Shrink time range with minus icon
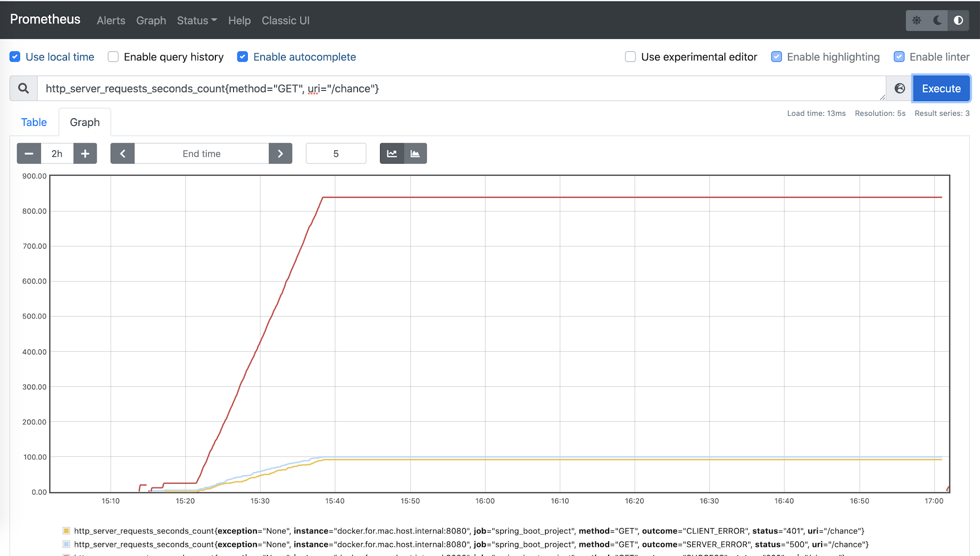The height and width of the screenshot is (556, 980). coord(29,153)
